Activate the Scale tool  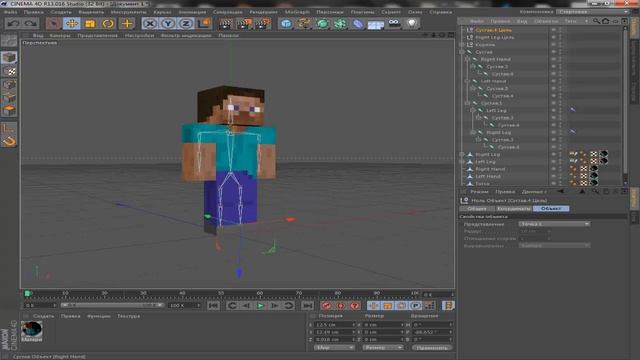coord(90,24)
